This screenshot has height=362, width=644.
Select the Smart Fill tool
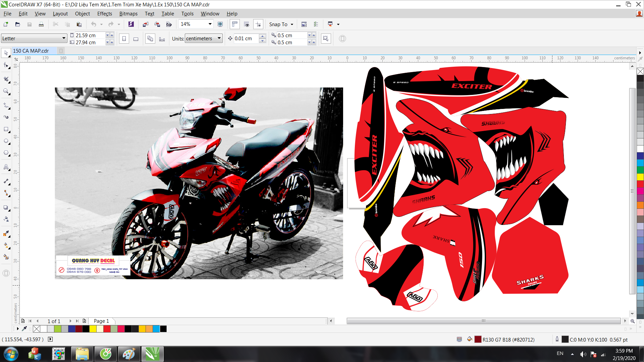[6, 257]
